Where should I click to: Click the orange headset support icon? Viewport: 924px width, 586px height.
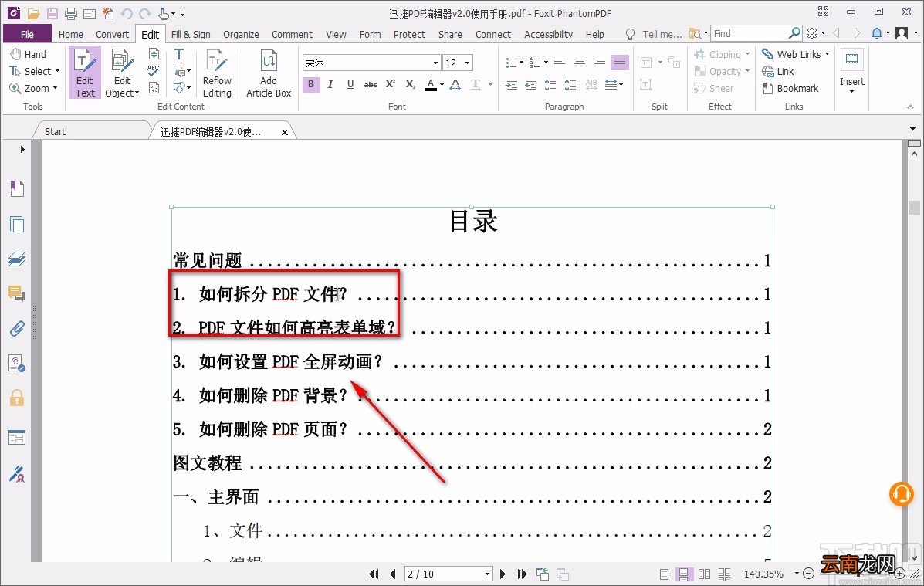click(901, 493)
